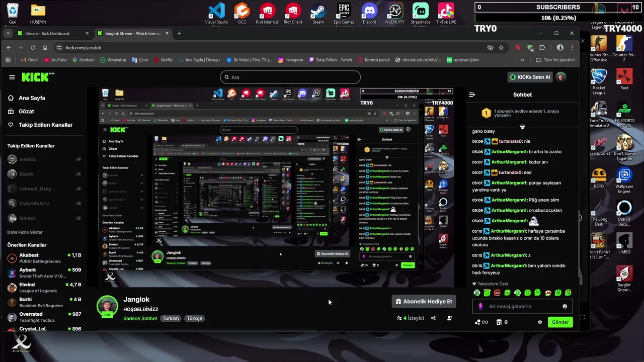The width and height of the screenshot is (644, 362).
Task: Click the KICKs Satın Al button
Action: click(x=530, y=77)
